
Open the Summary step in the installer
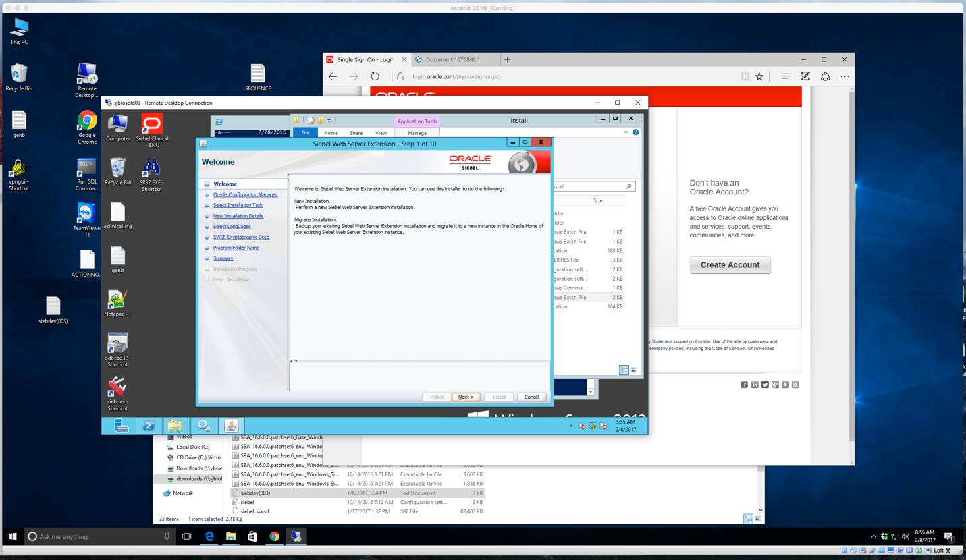[x=223, y=258]
